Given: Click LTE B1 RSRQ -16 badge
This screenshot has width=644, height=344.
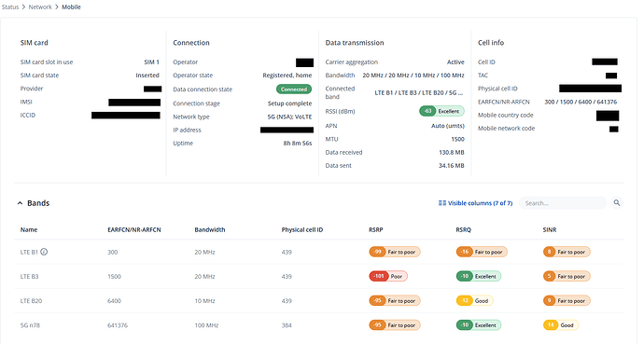Looking at the screenshot, I should point(482,252).
